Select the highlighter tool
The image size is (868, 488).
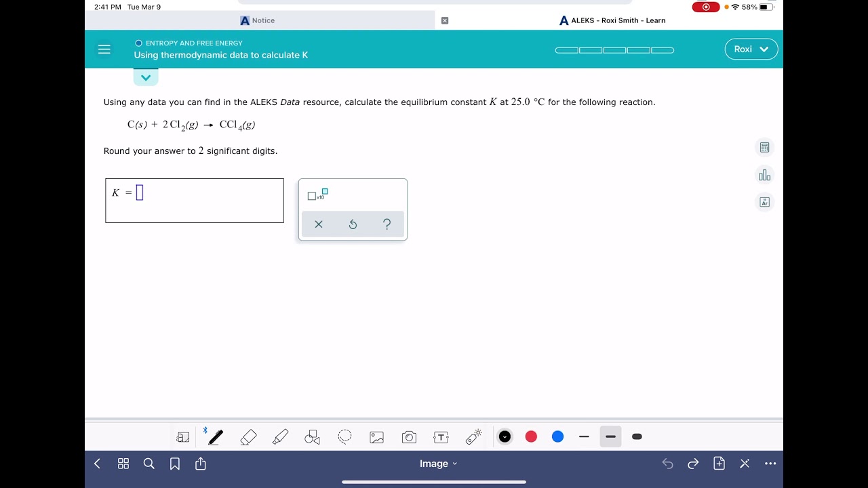[x=280, y=437]
